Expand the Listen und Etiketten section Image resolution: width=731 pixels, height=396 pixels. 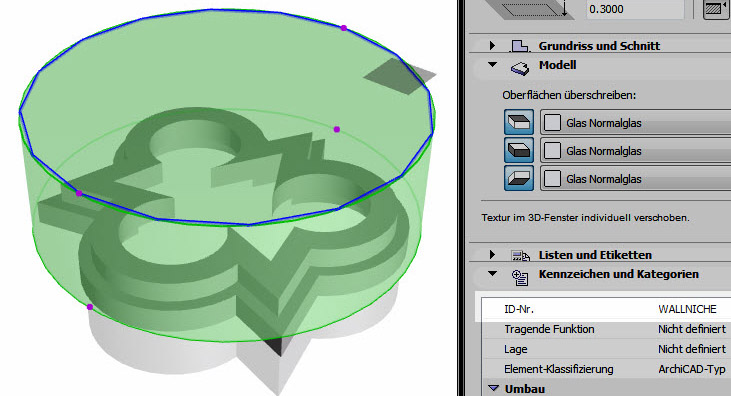tap(492, 255)
